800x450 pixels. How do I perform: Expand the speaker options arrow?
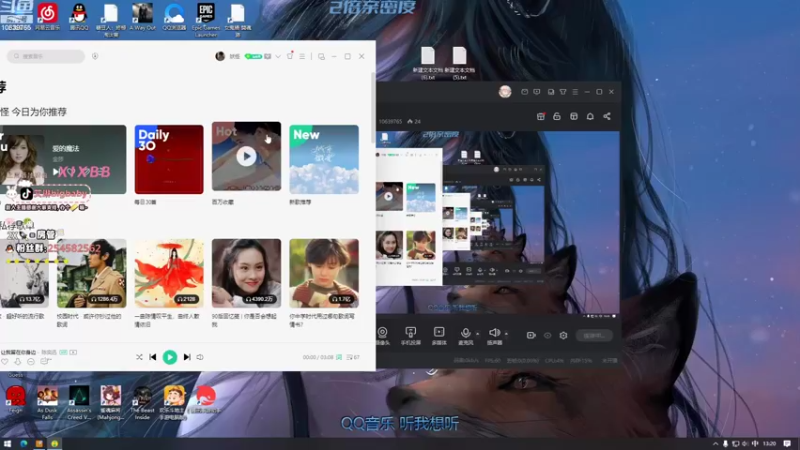(x=507, y=334)
